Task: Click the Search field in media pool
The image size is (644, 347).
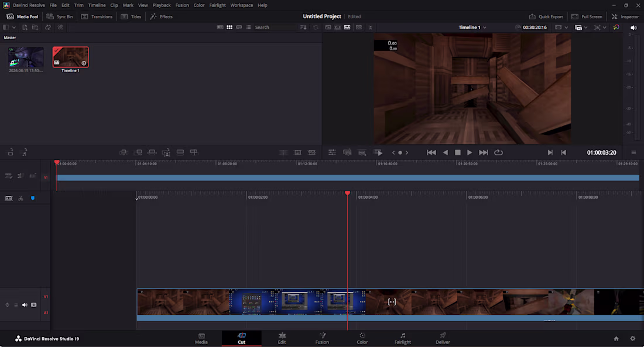Action: pyautogui.click(x=275, y=27)
